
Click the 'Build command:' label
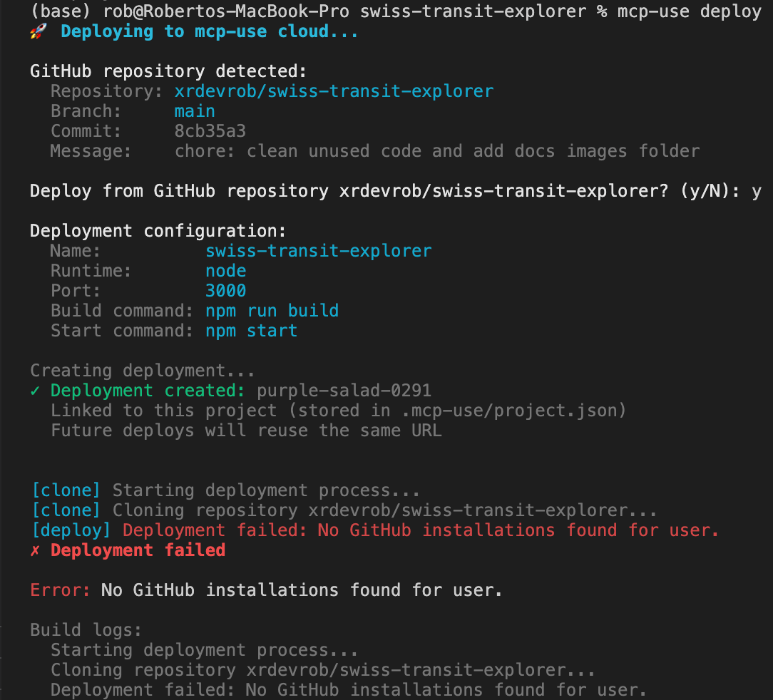tap(122, 311)
